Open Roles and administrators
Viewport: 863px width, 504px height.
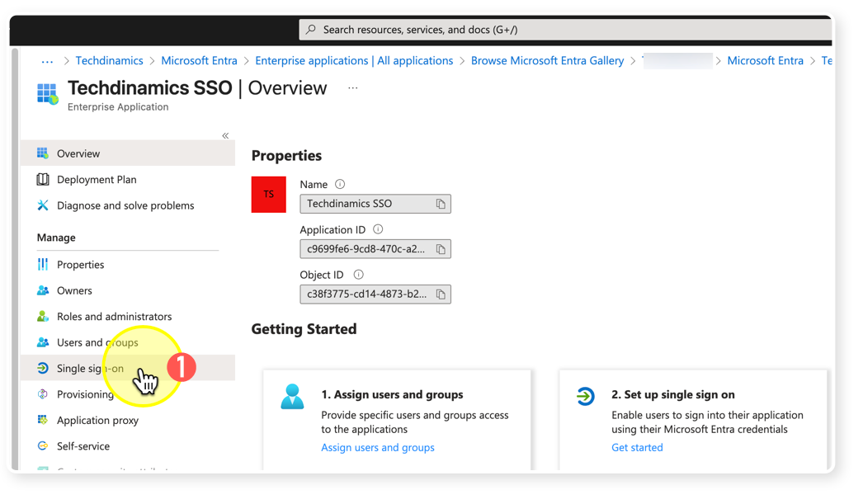click(x=128, y=317)
